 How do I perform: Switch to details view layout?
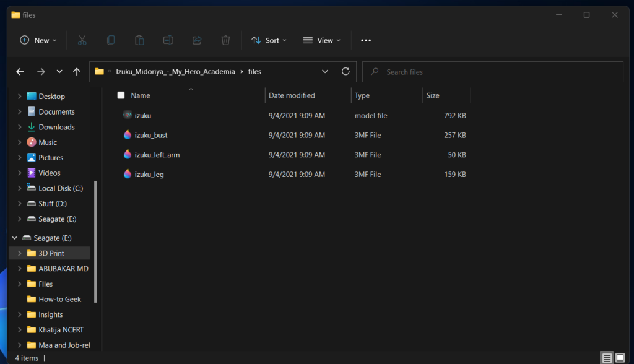pyautogui.click(x=607, y=358)
